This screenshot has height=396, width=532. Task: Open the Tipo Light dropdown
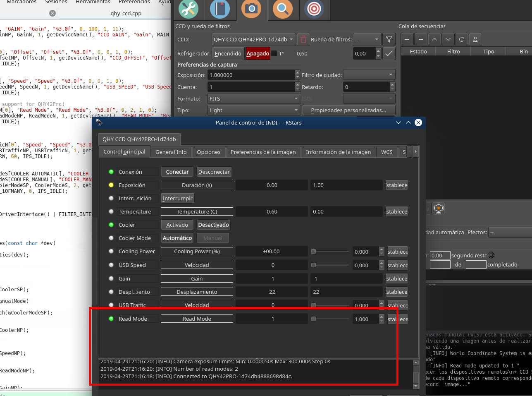tap(254, 110)
